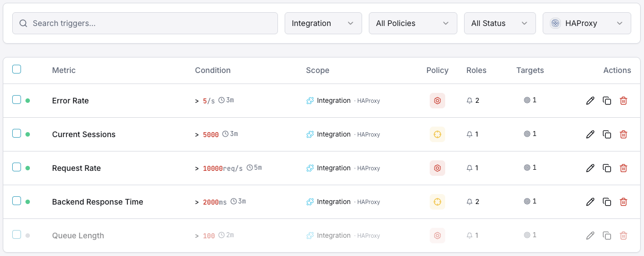Screen dimensions: 644x256
Task: Delete the Queue Length trigger
Action: coord(624,236)
